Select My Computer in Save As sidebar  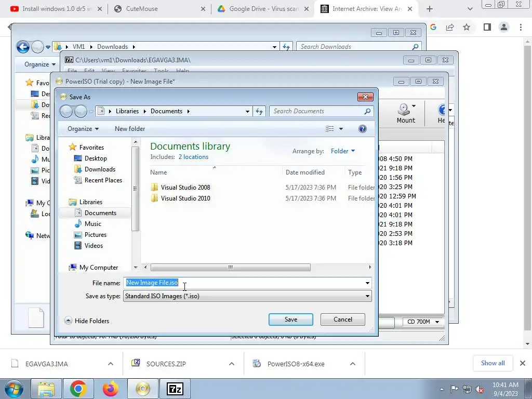[98, 268]
